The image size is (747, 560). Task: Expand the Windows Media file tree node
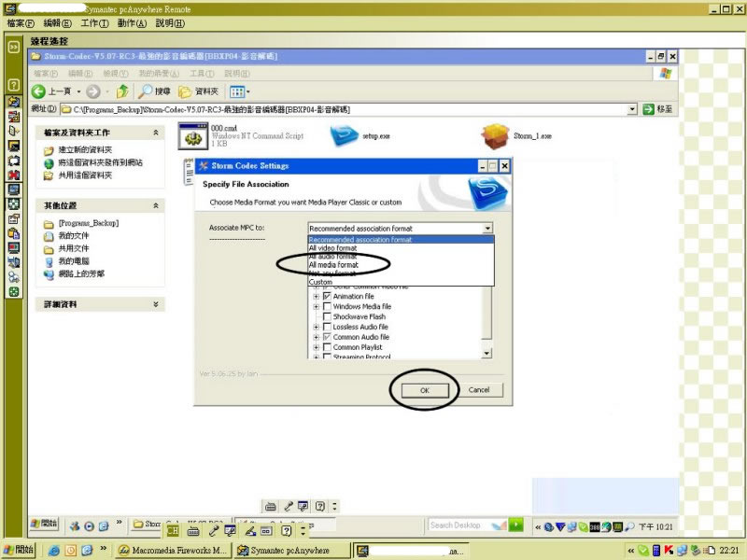pos(316,307)
